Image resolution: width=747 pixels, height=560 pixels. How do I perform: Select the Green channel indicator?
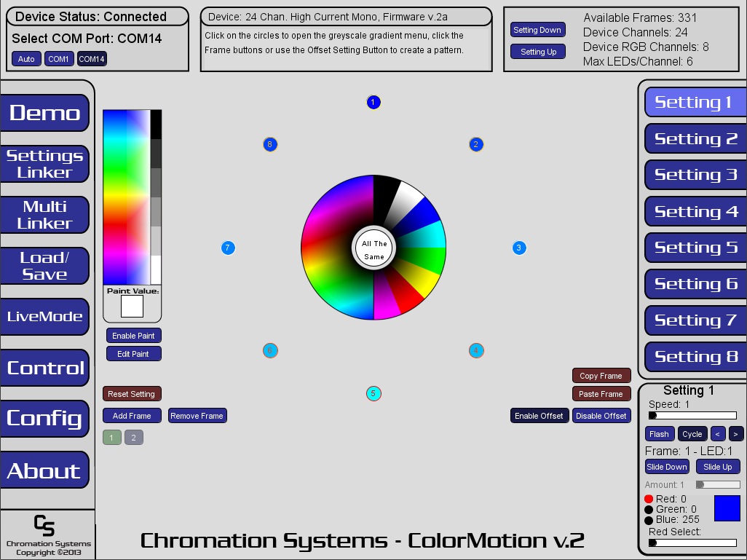click(x=649, y=509)
